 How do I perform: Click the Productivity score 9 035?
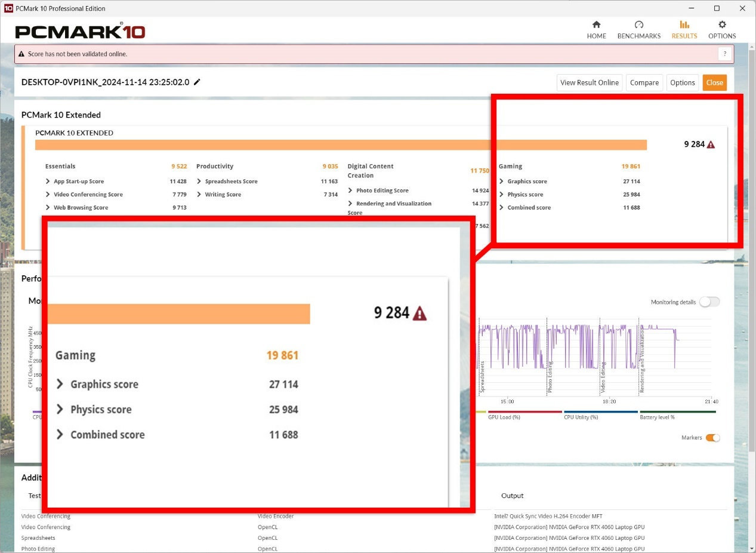[330, 166]
